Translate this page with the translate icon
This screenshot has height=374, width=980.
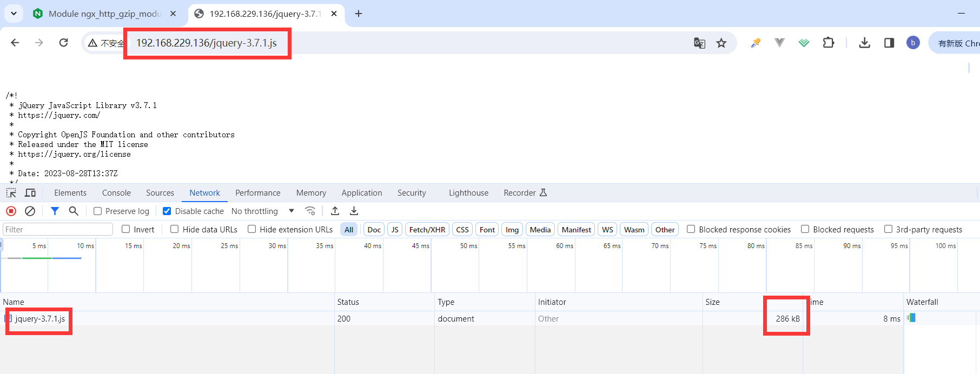pos(699,43)
